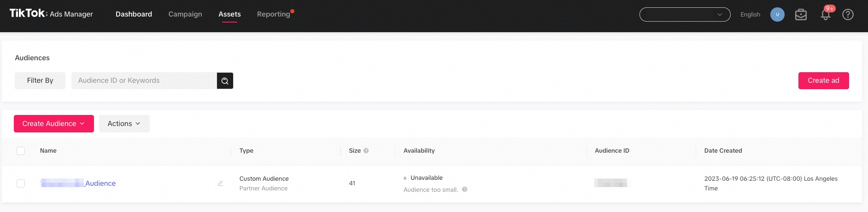Toggle the select-all checkbox in table header
868x212 pixels.
point(21,151)
